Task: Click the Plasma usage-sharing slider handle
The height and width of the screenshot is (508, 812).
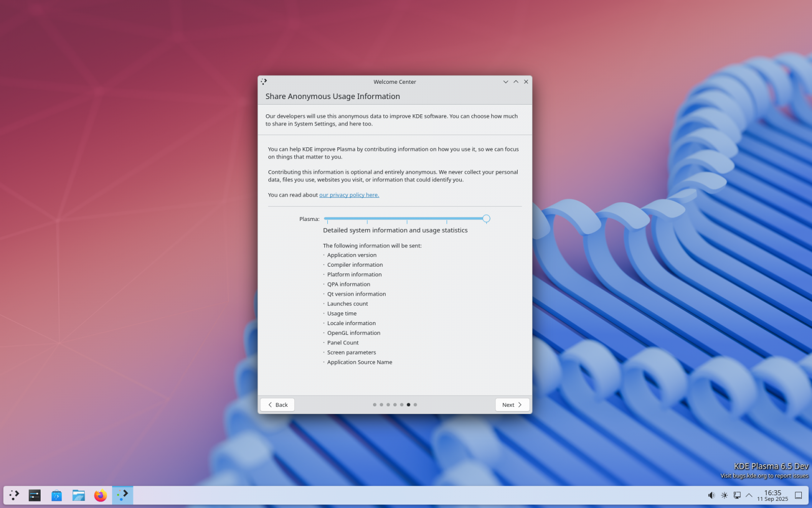Action: pyautogui.click(x=486, y=218)
